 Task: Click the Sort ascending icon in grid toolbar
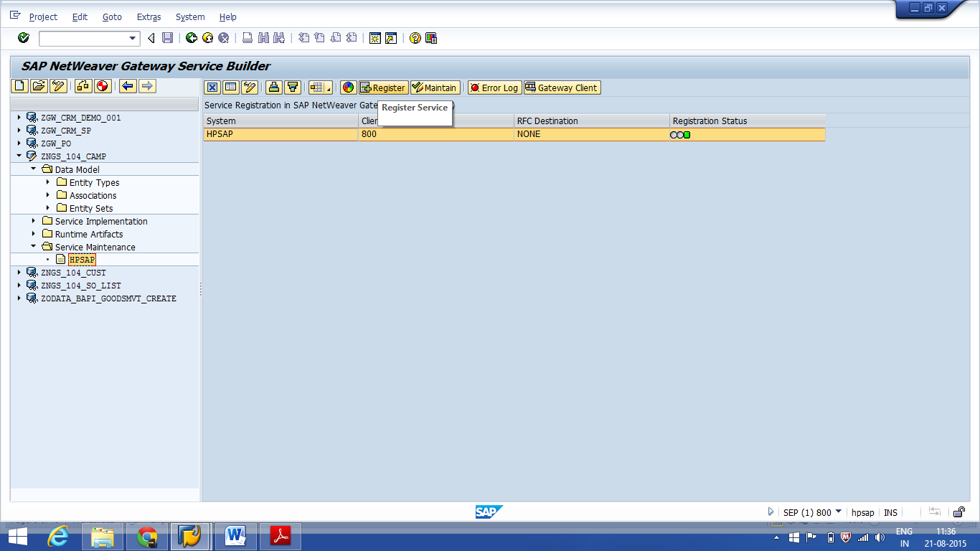(x=274, y=88)
